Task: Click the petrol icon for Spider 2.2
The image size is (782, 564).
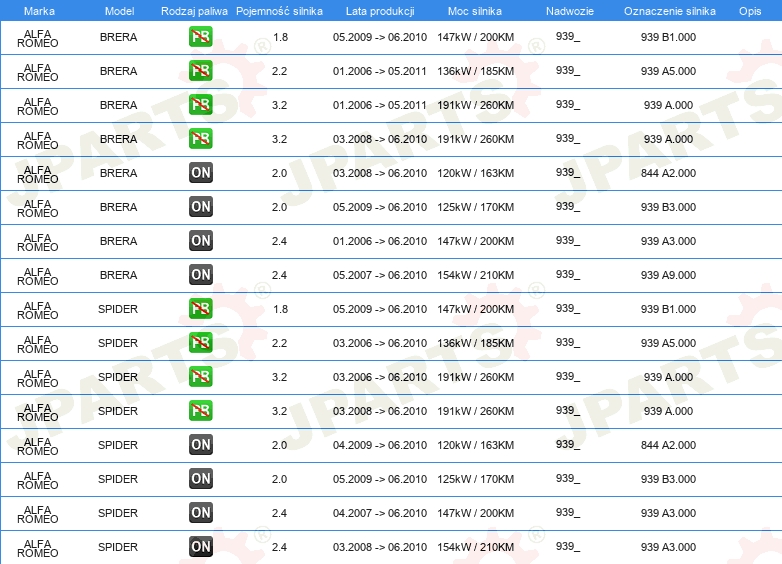Action: pos(200,343)
